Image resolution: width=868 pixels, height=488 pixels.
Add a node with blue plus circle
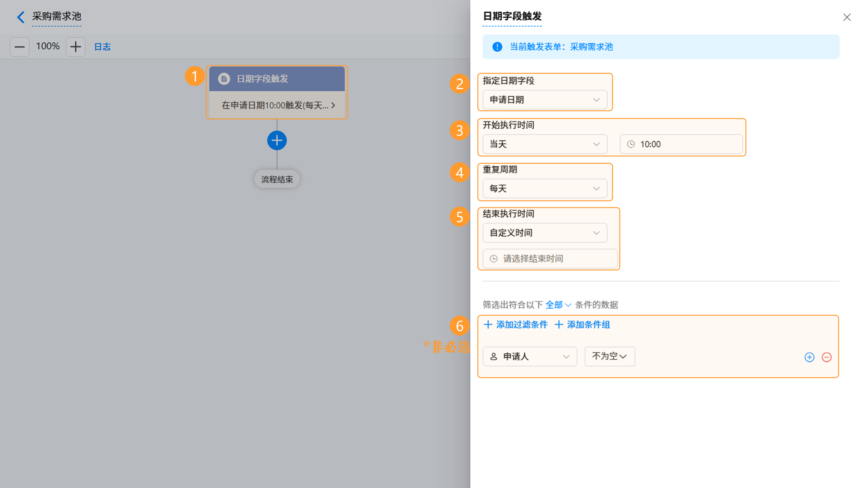tap(277, 140)
